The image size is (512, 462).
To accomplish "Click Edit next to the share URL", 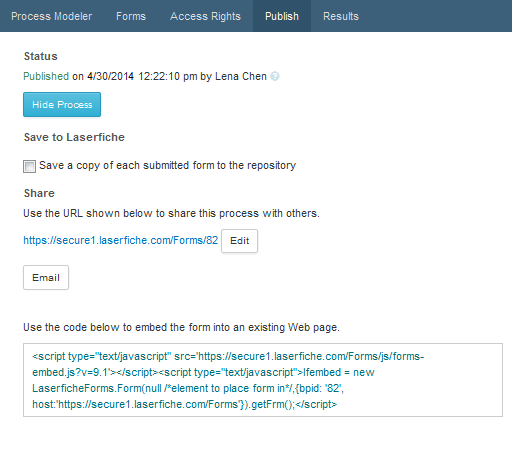I will (239, 241).
